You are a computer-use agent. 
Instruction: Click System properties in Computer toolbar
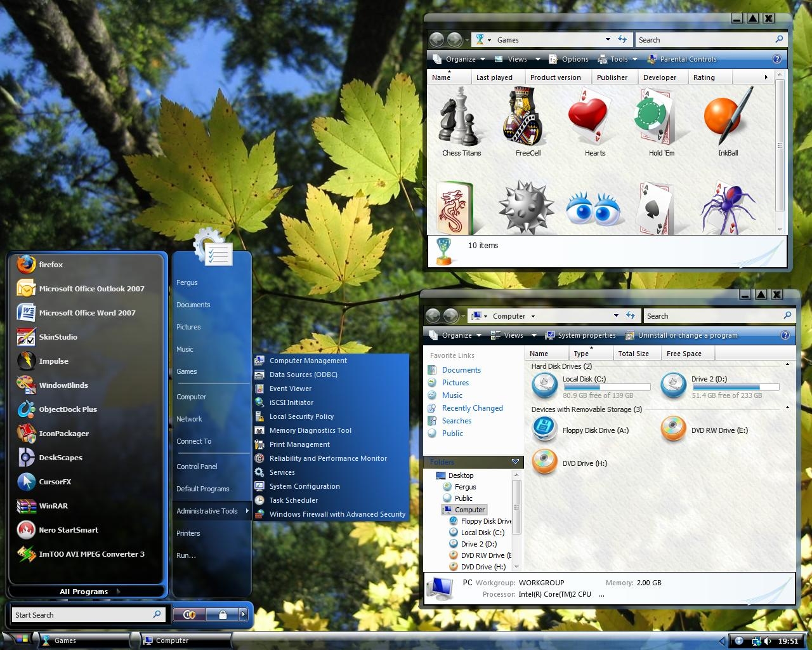[580, 335]
